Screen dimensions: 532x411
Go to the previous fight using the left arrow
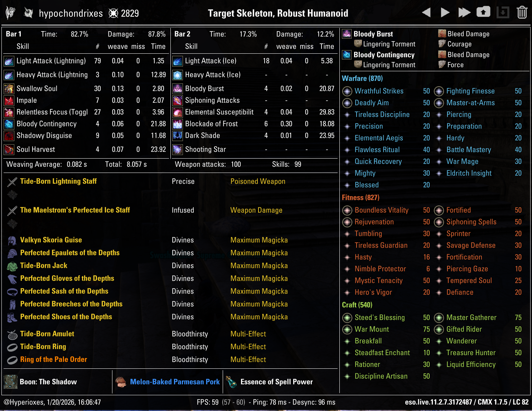[426, 13]
